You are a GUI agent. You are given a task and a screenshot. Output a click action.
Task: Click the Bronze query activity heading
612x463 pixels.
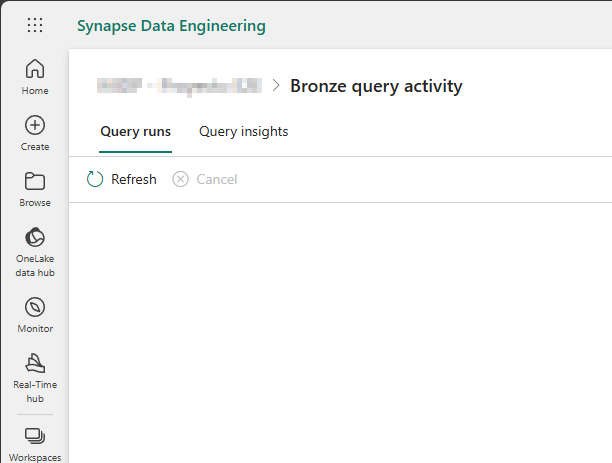tap(376, 86)
